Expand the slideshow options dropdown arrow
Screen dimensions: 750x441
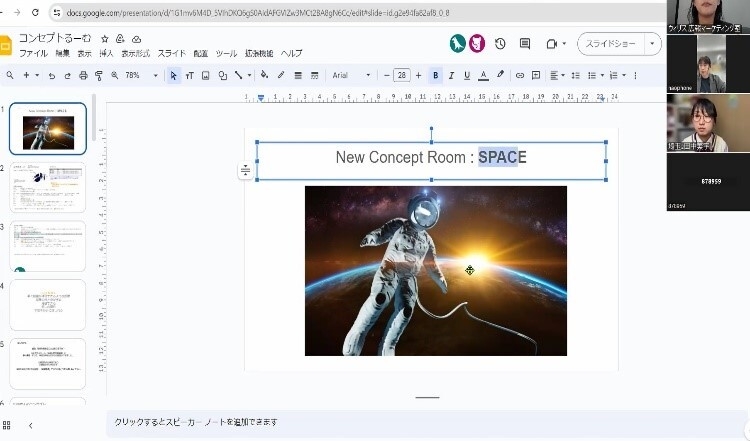[652, 44]
